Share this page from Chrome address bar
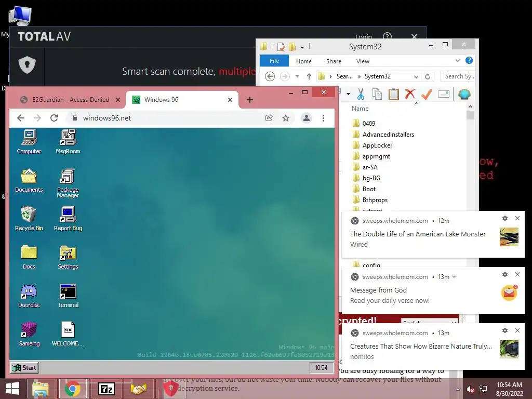532x399 pixels. pos(269,118)
